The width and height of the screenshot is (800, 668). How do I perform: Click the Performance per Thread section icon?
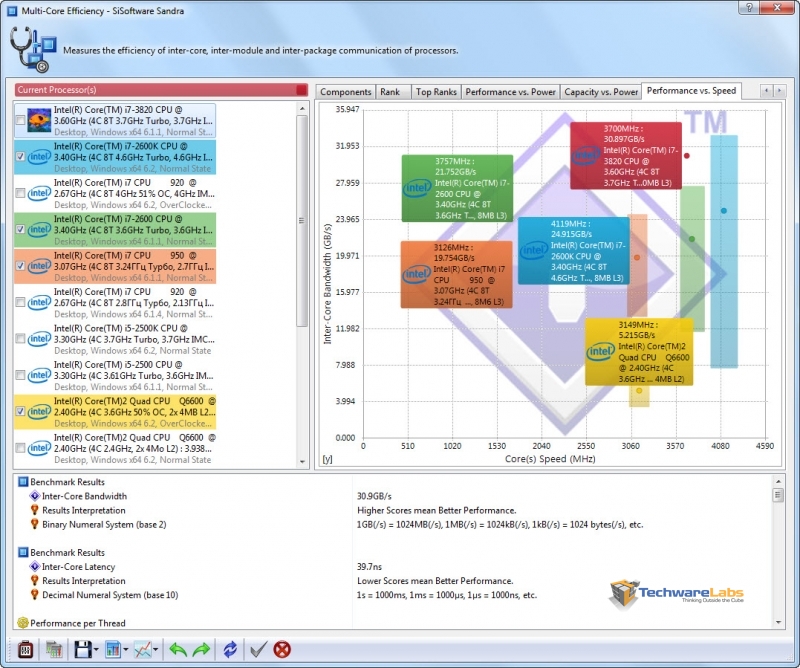[23, 623]
